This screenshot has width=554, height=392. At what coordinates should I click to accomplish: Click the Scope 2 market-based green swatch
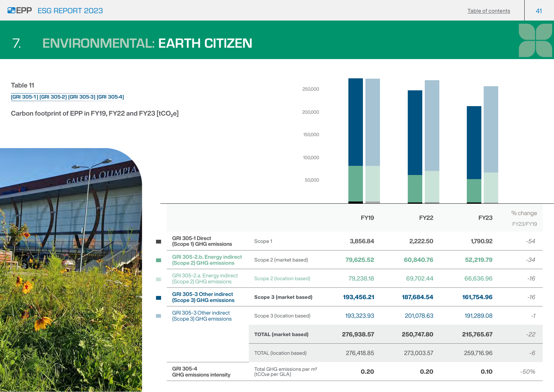(x=159, y=260)
